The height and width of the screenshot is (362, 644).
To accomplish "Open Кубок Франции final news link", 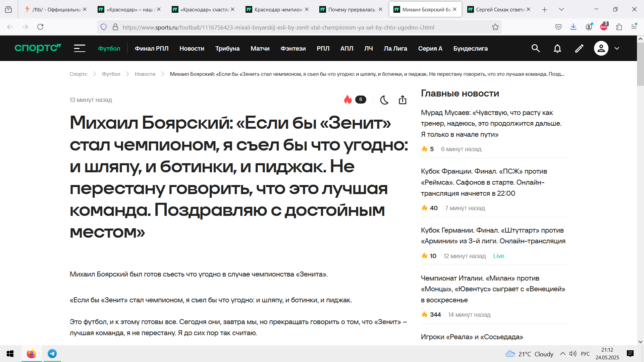I will click(x=484, y=182).
